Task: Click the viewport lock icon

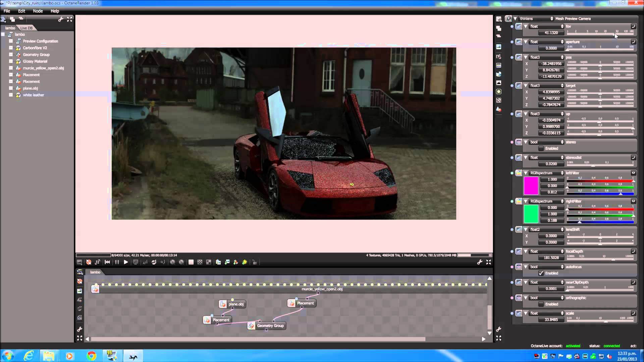Action: (x=255, y=262)
